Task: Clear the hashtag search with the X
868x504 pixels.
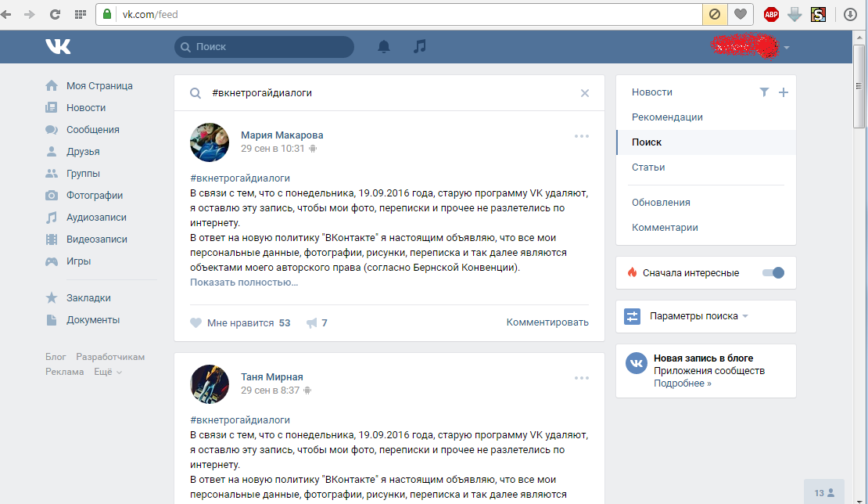Action: (585, 93)
